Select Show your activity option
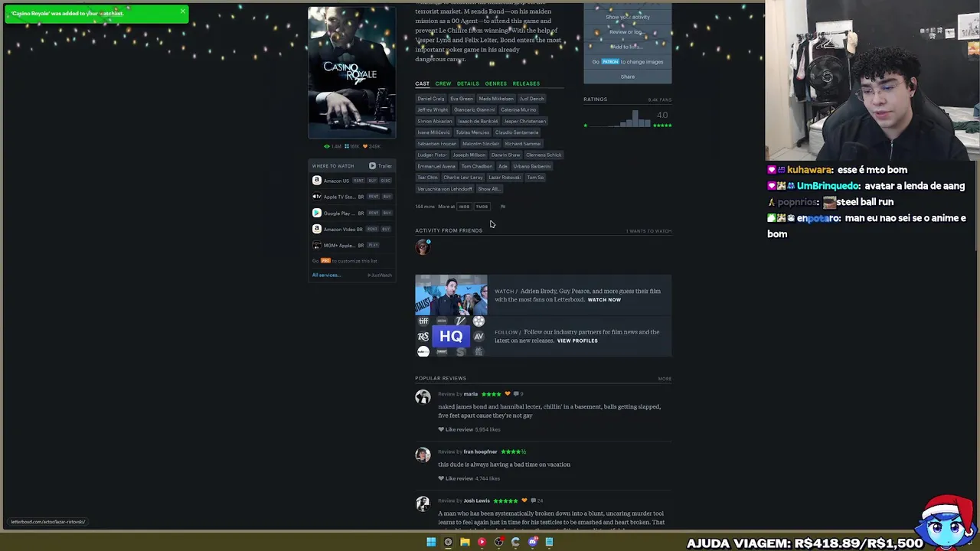This screenshot has width=980, height=551. coord(627,17)
